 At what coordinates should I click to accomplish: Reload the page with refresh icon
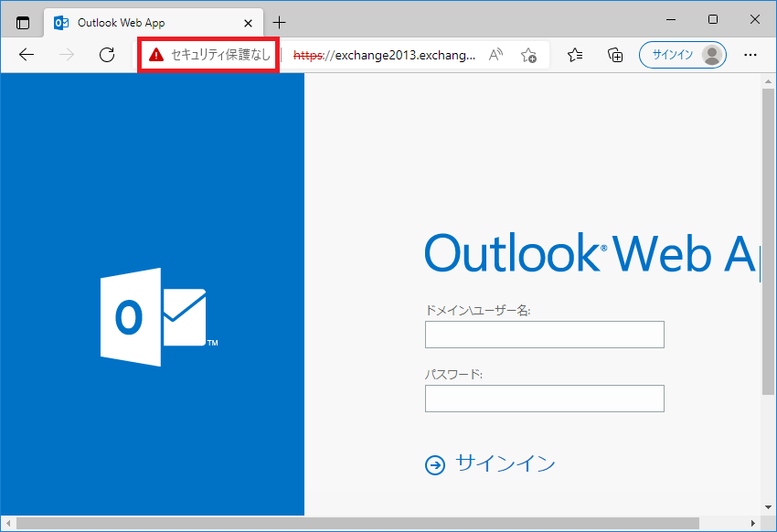107,55
